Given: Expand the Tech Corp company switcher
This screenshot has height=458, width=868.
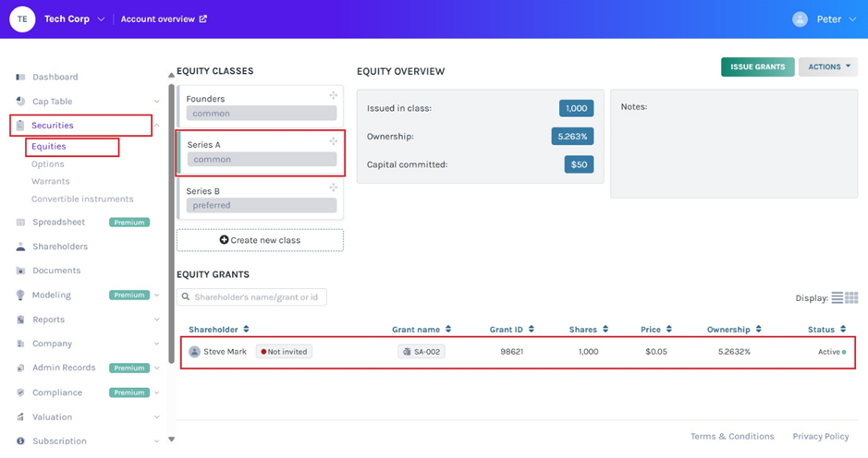Looking at the screenshot, I should [x=101, y=19].
